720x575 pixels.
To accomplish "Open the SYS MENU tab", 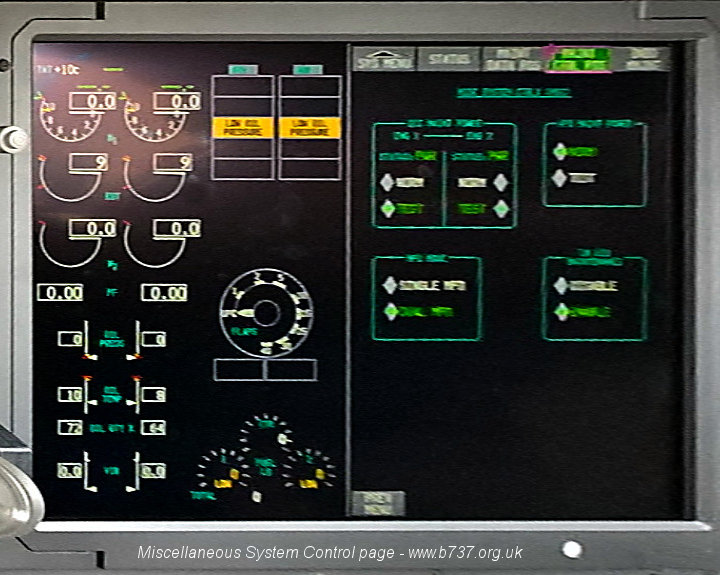I will pos(385,59).
